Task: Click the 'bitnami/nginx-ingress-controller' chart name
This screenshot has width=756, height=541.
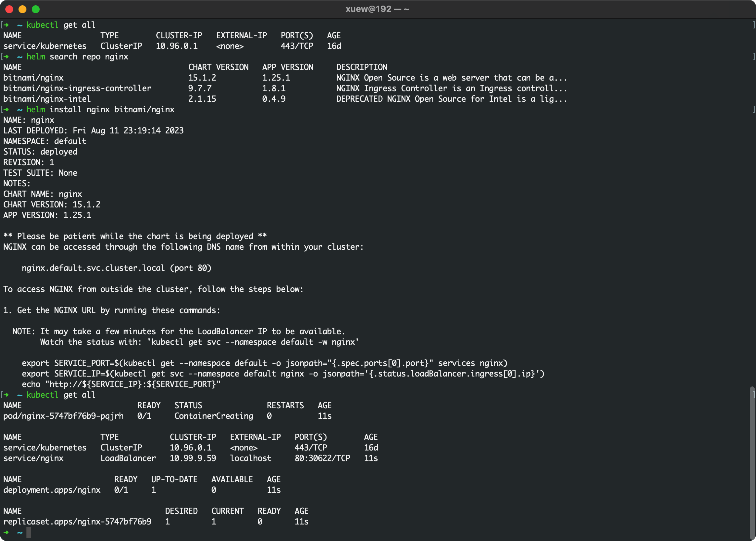Action: tap(77, 88)
